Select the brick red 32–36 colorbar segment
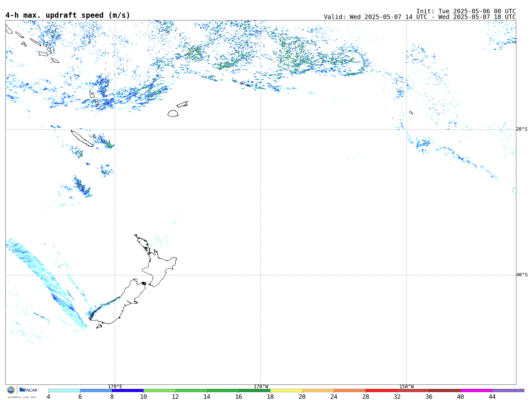Viewport: 532px width, 400px height. pos(413,391)
